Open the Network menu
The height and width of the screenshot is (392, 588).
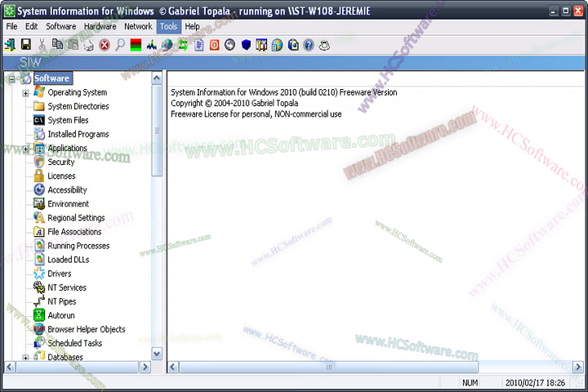pos(138,27)
